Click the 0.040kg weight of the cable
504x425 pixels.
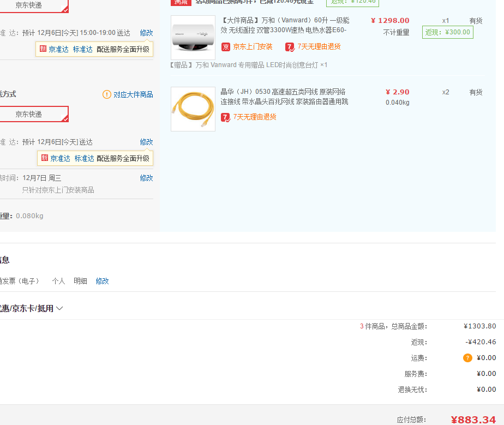[x=397, y=103]
